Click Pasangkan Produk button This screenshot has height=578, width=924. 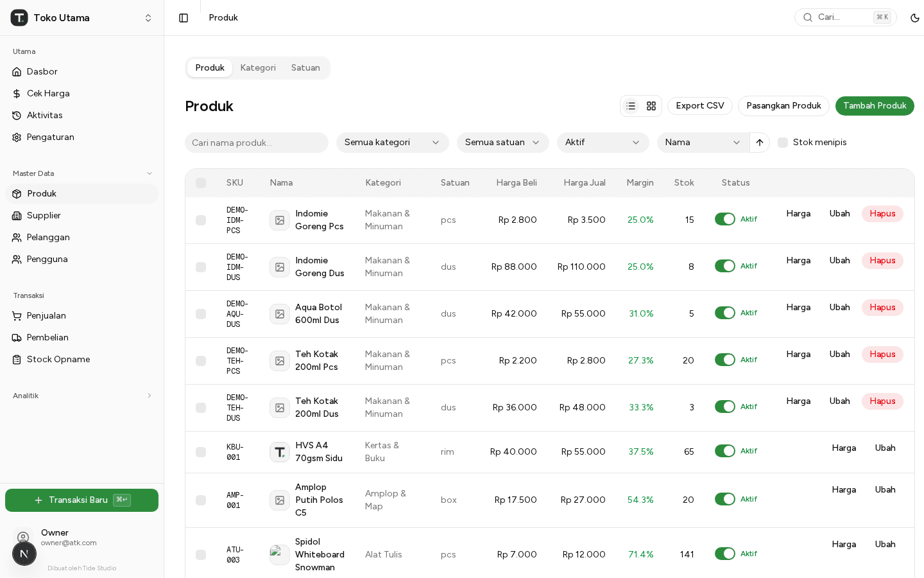pyautogui.click(x=783, y=106)
